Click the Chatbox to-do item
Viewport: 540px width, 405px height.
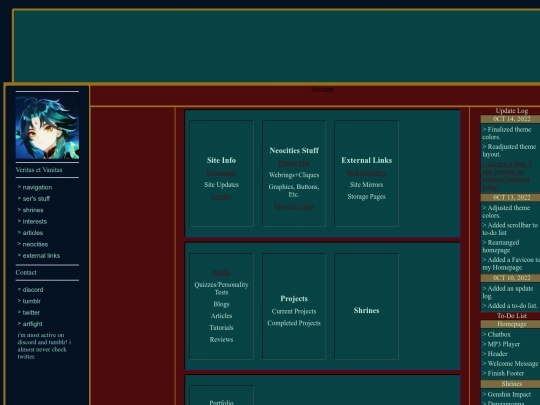point(497,334)
